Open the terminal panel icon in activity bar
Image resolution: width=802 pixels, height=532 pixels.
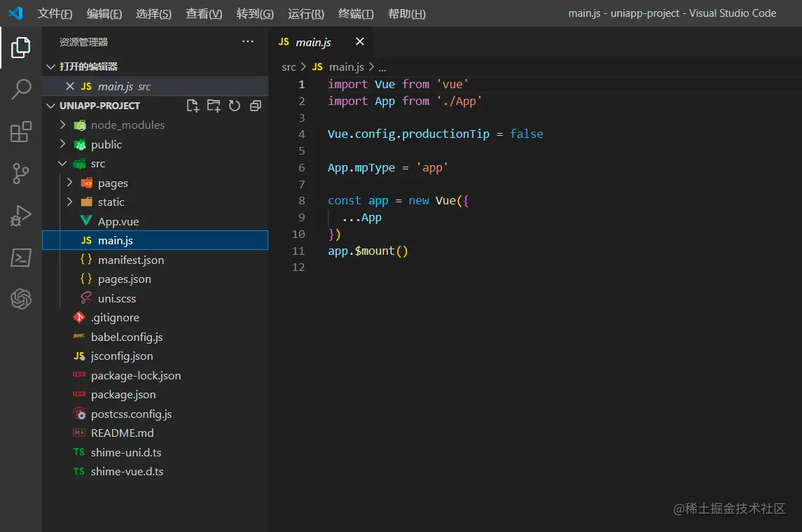tap(21, 258)
